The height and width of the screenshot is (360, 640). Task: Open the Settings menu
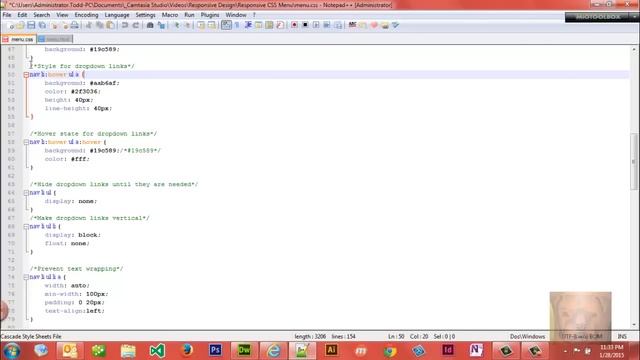(145, 15)
